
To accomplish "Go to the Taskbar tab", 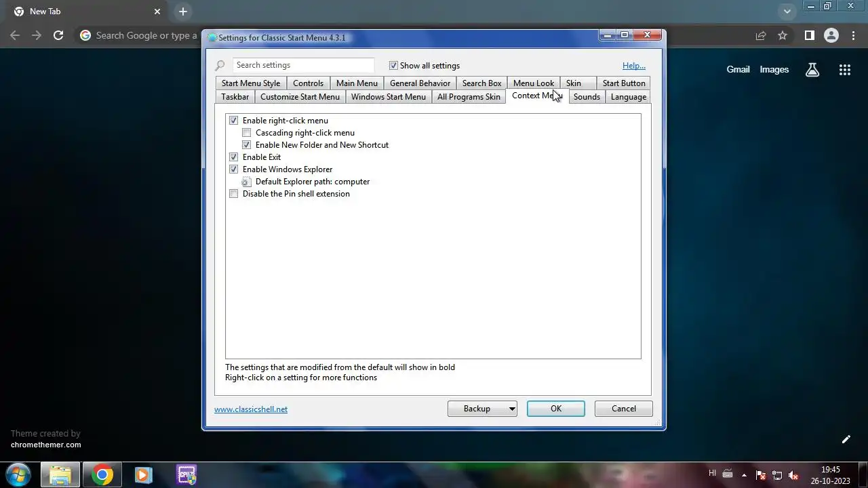I will pos(235,97).
